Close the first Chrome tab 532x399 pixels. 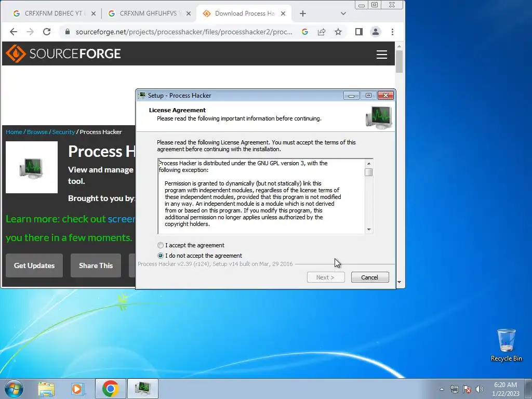pos(94,14)
